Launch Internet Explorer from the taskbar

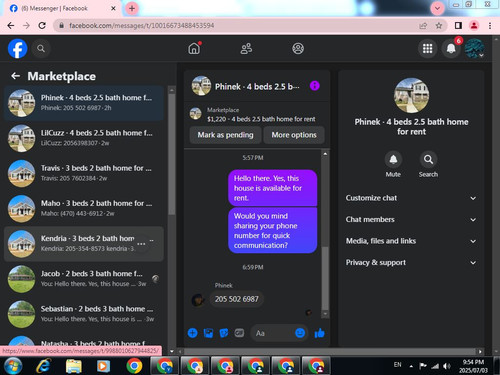click(x=44, y=366)
